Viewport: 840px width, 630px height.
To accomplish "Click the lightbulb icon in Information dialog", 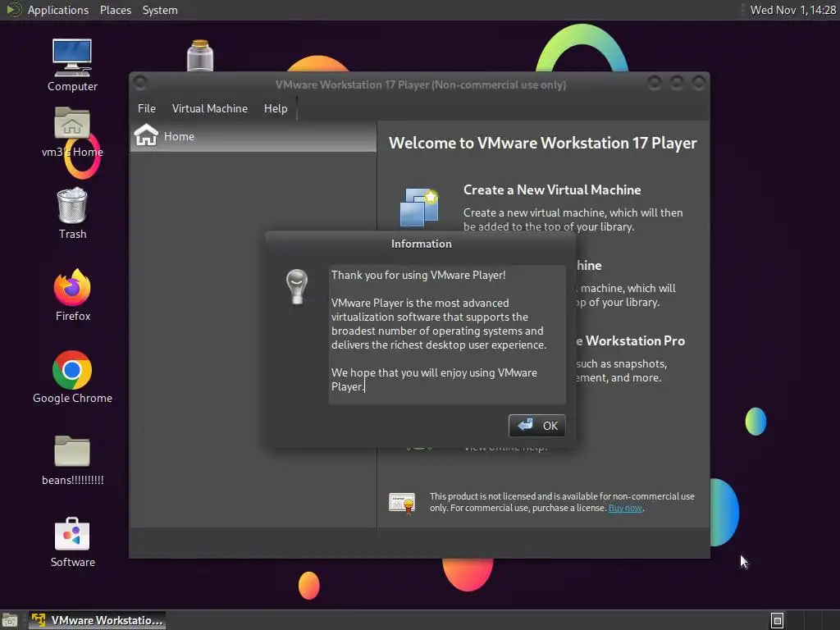I will point(296,287).
